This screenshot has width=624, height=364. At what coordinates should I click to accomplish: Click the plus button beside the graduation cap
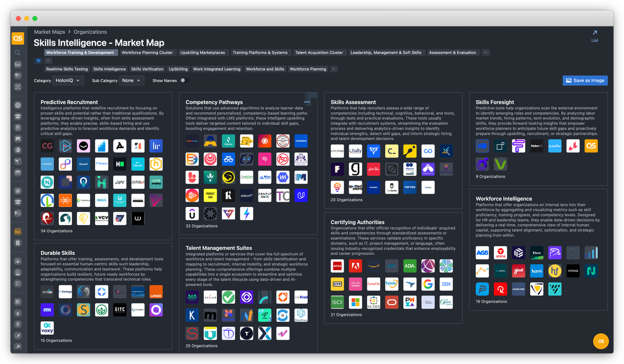(x=48, y=61)
